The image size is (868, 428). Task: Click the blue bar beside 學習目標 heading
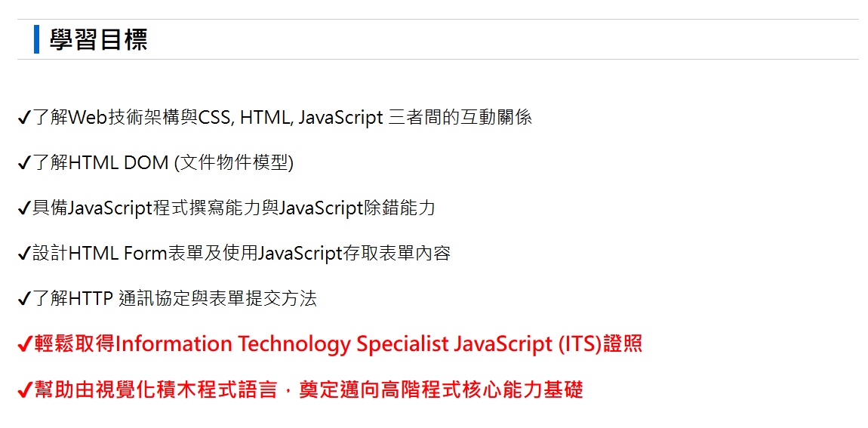coord(36,39)
